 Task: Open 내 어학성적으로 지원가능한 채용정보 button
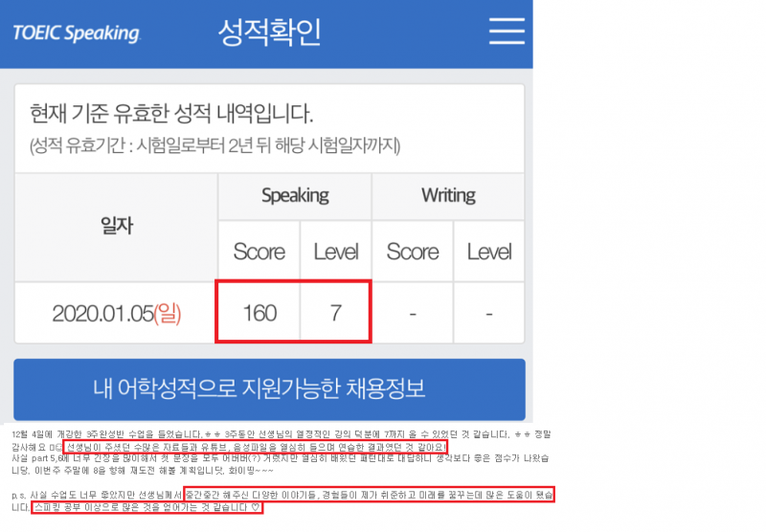(x=269, y=389)
